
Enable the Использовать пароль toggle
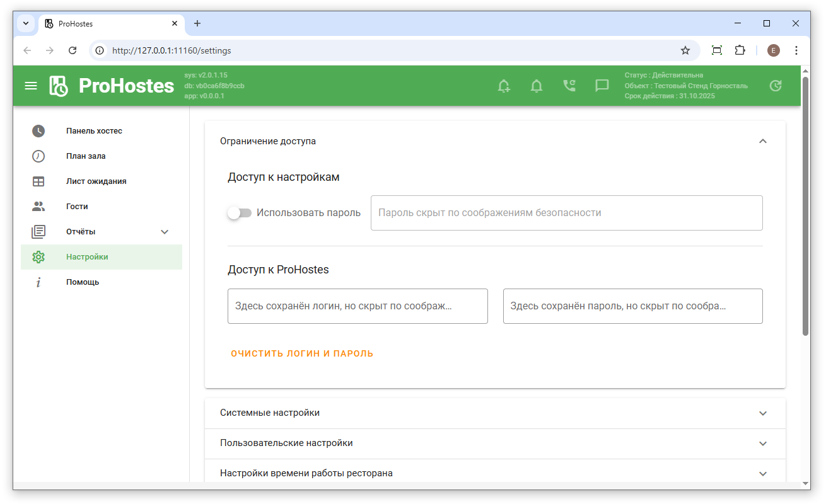pyautogui.click(x=240, y=213)
